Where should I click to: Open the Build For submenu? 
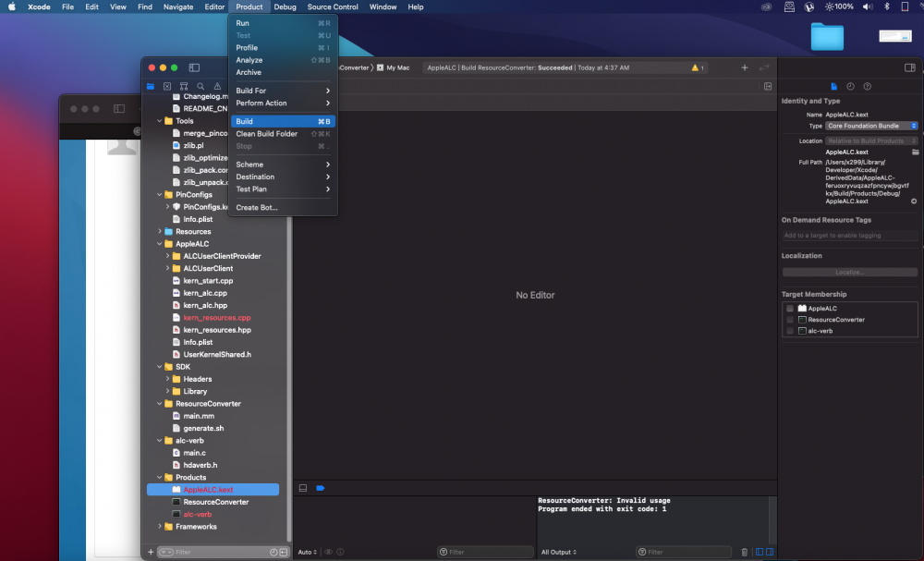283,91
